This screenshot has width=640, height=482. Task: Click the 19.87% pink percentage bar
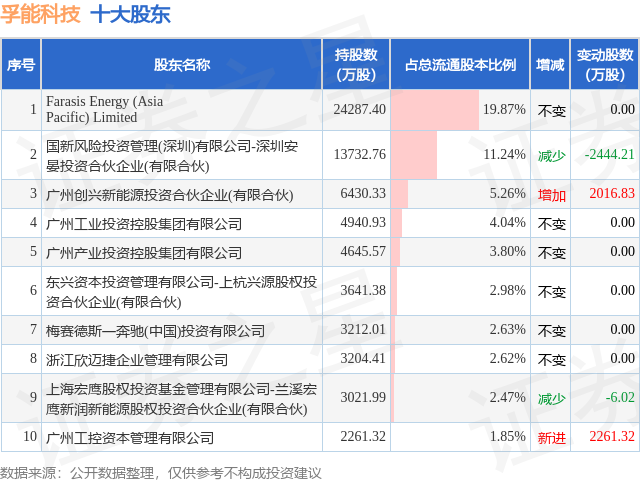[x=435, y=110]
